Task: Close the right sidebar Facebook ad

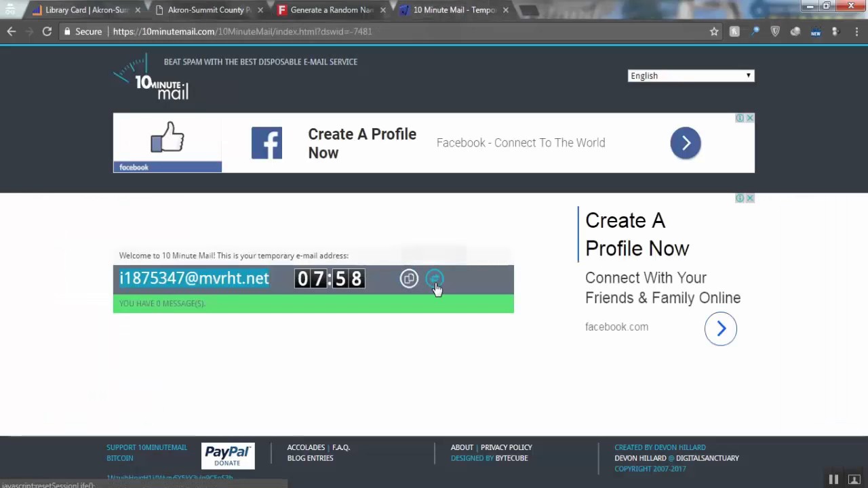Action: pyautogui.click(x=750, y=198)
